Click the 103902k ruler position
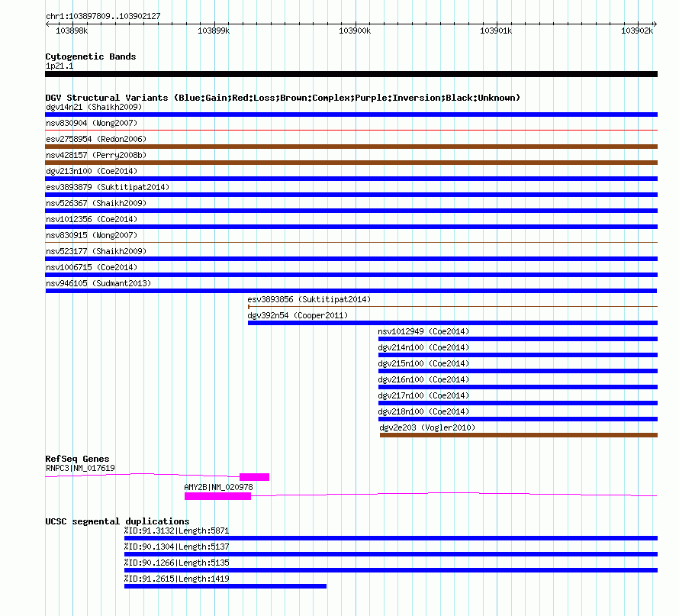This screenshot has width=679, height=616. (x=637, y=31)
